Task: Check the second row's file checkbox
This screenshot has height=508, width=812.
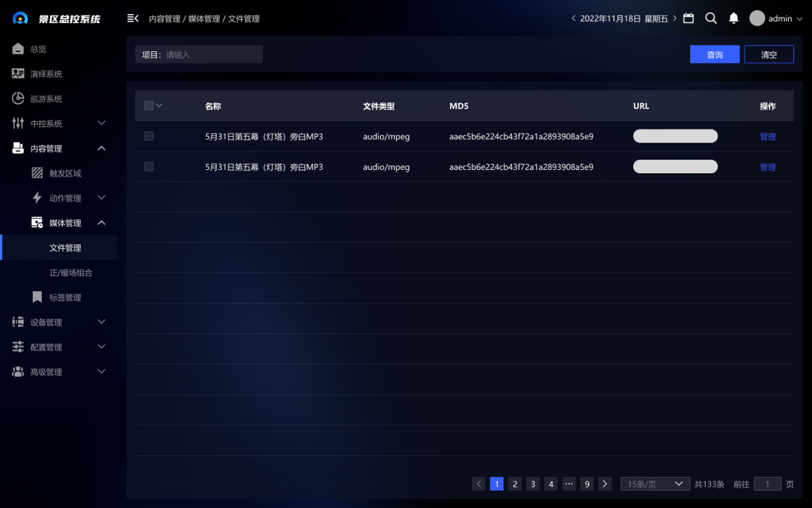Action: point(149,167)
